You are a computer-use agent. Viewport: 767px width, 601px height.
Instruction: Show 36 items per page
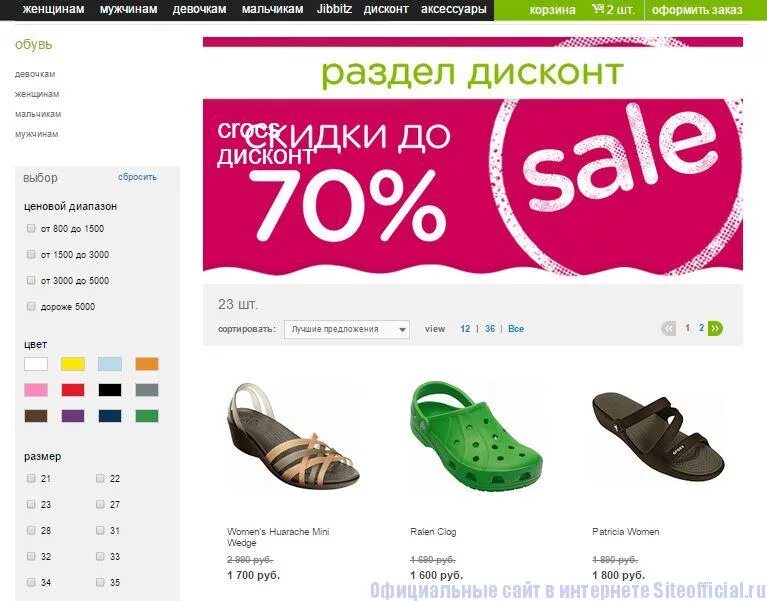pos(490,329)
